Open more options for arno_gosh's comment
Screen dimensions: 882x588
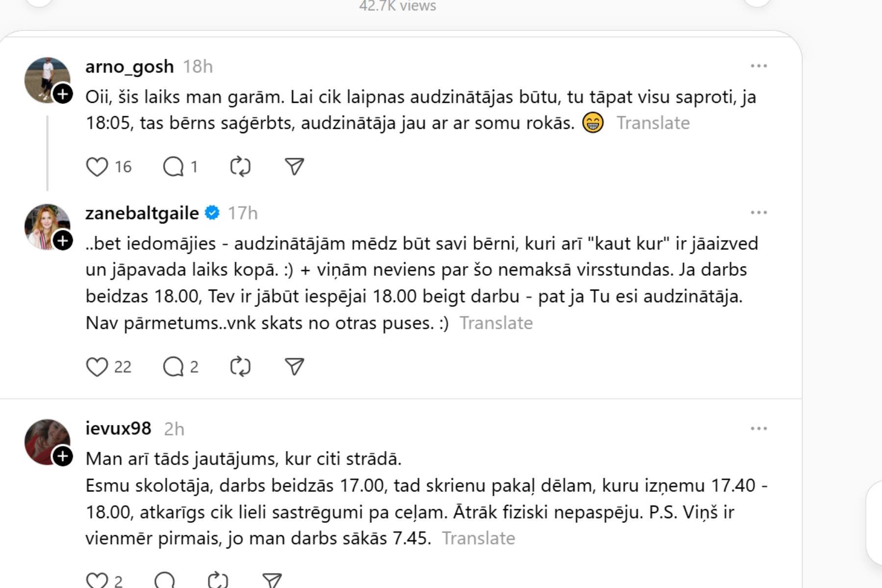click(x=759, y=66)
